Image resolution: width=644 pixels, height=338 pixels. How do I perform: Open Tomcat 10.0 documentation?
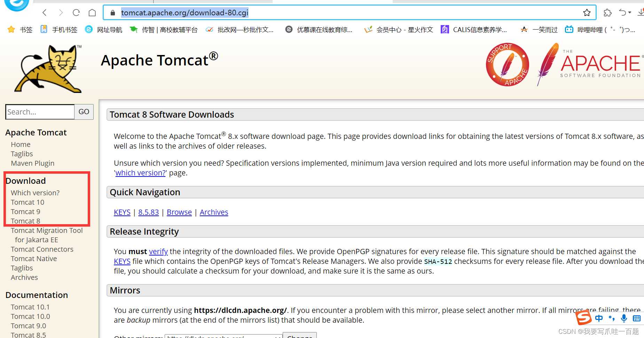[x=30, y=316]
